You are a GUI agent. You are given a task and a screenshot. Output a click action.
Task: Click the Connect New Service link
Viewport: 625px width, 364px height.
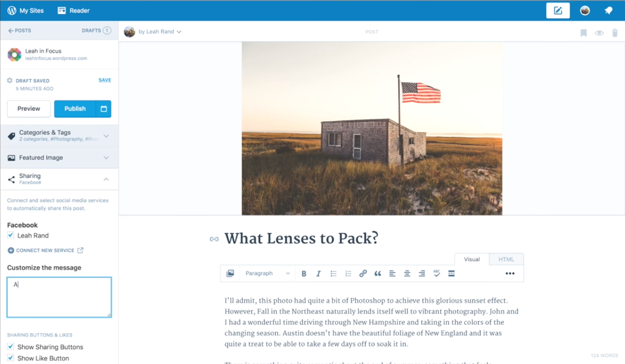(x=45, y=251)
